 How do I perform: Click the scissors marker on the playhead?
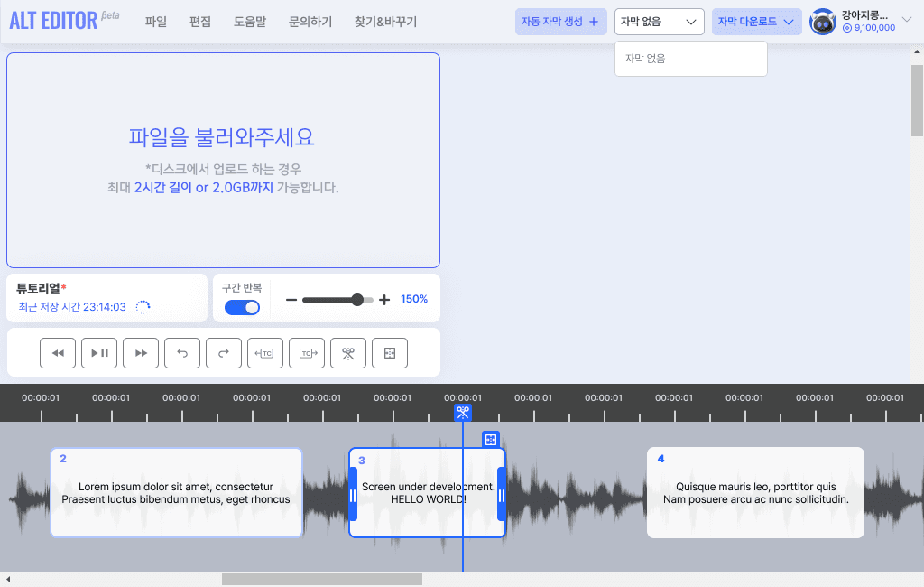pyautogui.click(x=463, y=412)
